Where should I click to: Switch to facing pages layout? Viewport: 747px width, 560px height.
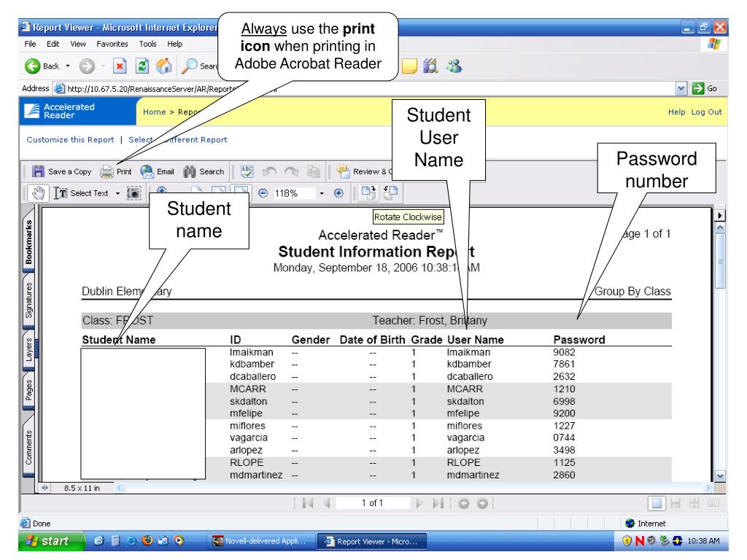pyautogui.click(x=713, y=503)
